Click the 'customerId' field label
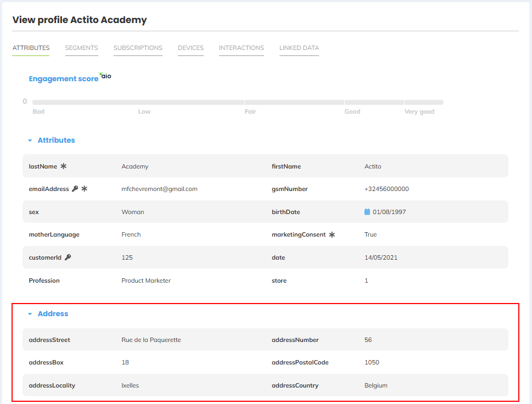532x404 pixels. 45,257
